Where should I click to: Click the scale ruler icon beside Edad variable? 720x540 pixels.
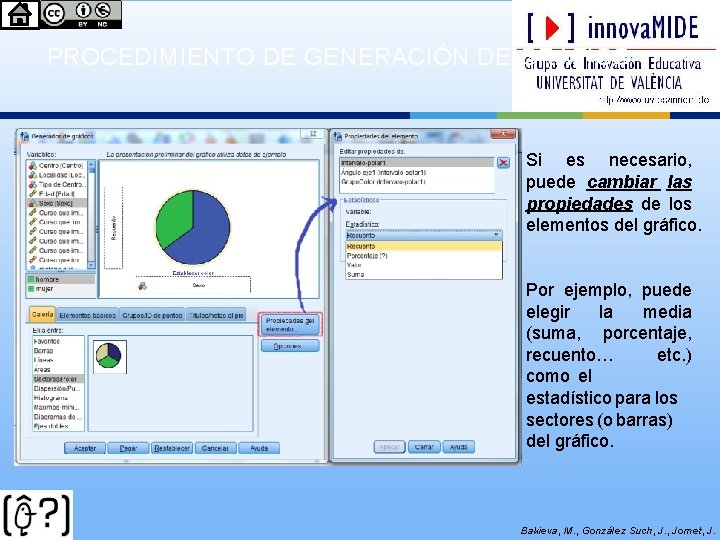coord(33,194)
